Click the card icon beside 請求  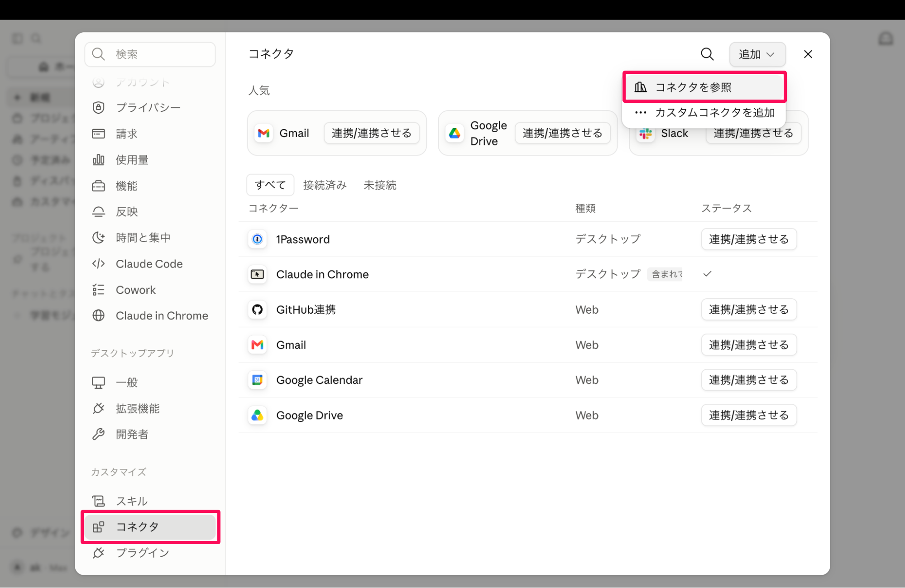pos(98,134)
